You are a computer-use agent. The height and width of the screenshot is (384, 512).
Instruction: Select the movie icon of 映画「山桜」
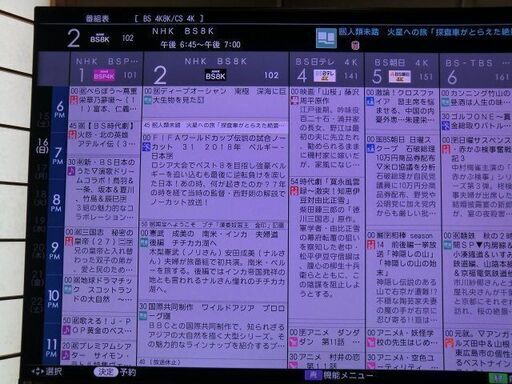294,100
